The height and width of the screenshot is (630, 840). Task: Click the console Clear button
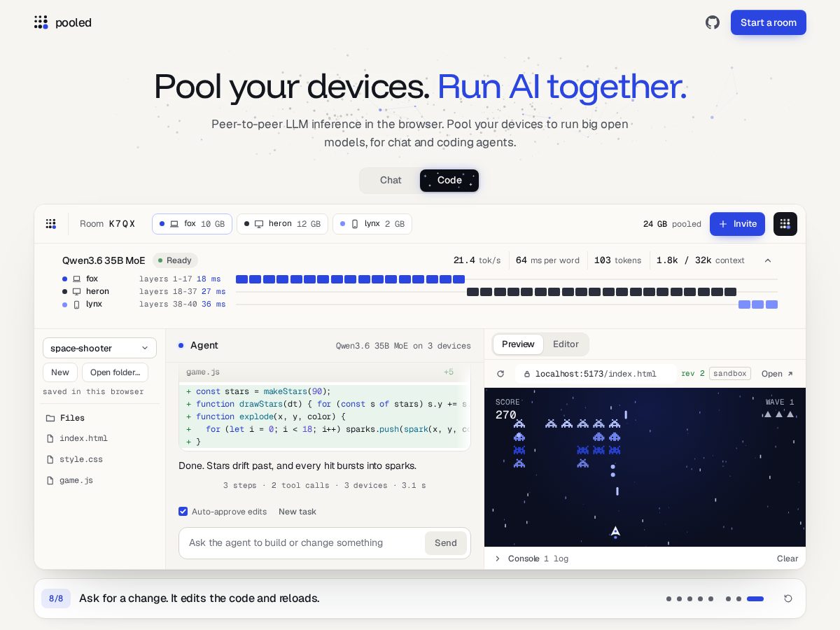click(x=787, y=559)
